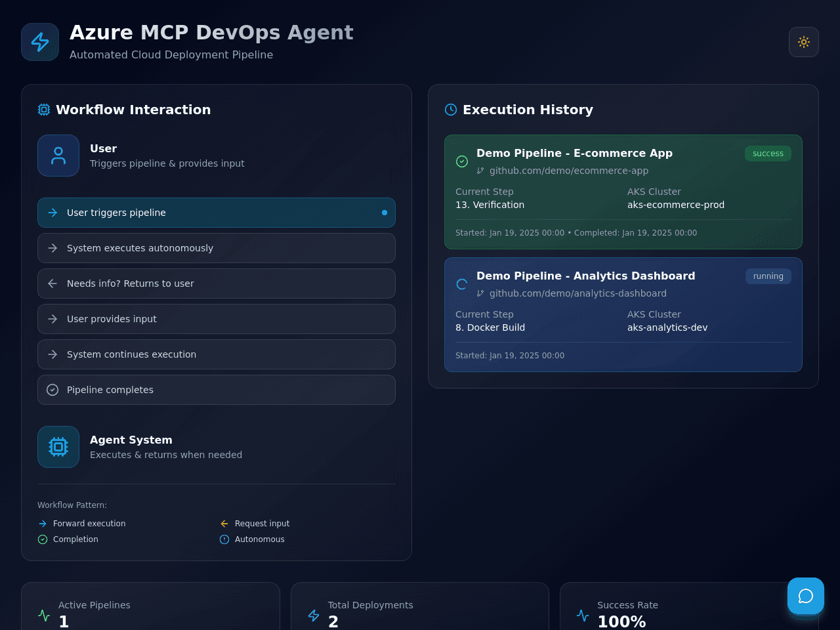This screenshot has width=840, height=630.
Task: Click the Active Pipelines pulse icon
Action: coord(44,616)
